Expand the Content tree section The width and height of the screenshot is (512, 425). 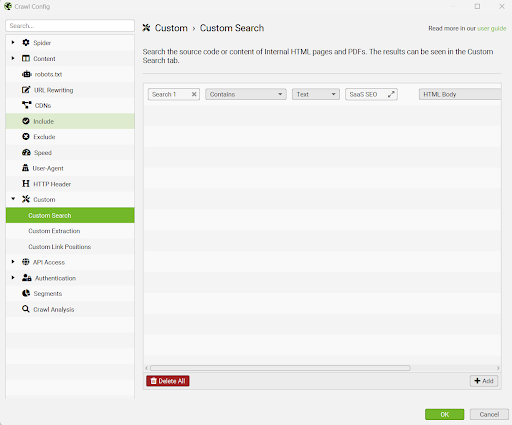pos(13,58)
